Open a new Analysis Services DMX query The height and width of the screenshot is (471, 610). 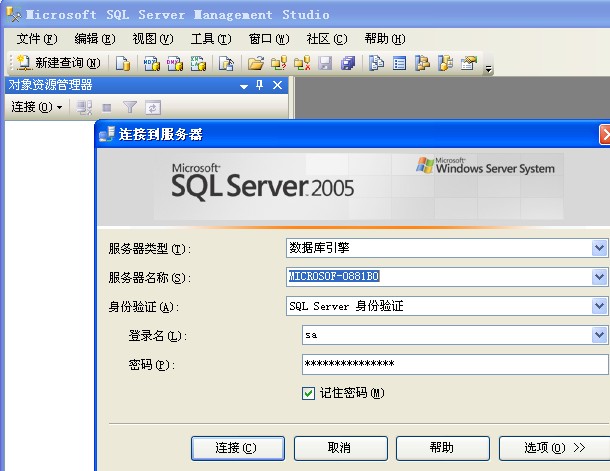point(175,63)
